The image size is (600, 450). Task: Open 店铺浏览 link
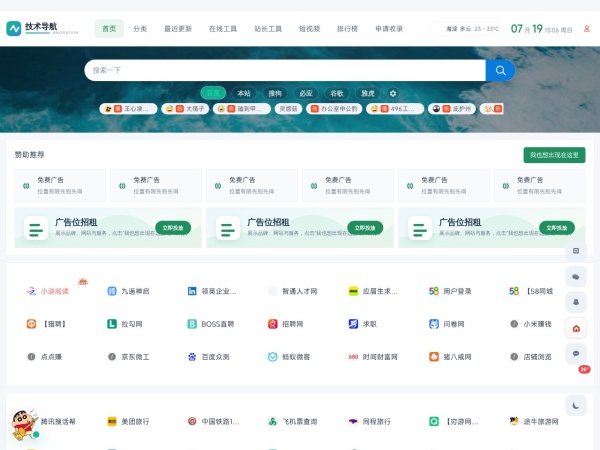538,357
